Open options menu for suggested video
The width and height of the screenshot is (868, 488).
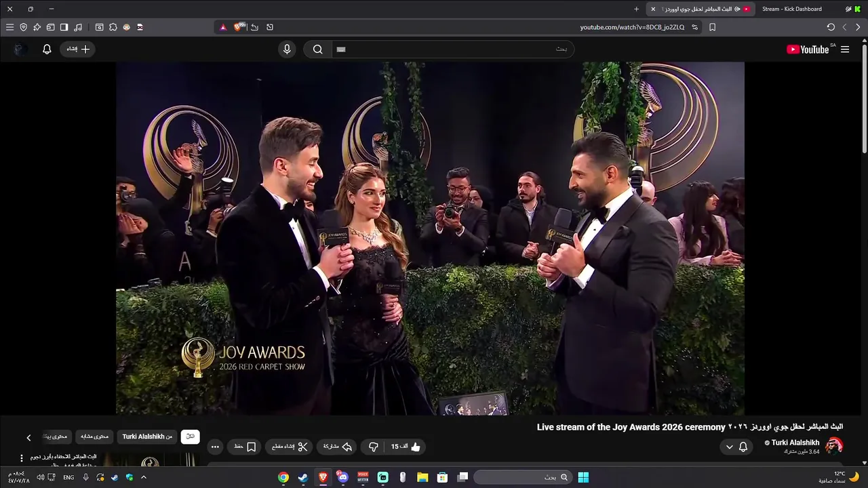pyautogui.click(x=21, y=458)
